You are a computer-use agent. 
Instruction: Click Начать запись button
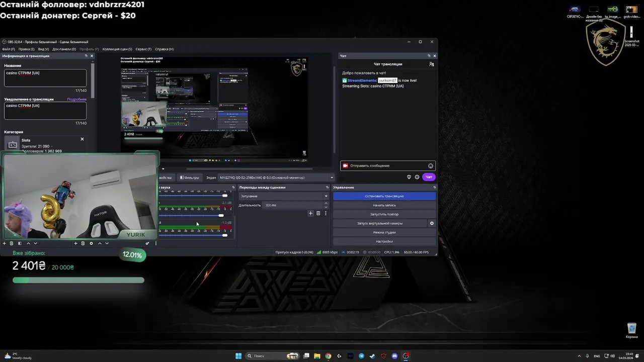[384, 205]
